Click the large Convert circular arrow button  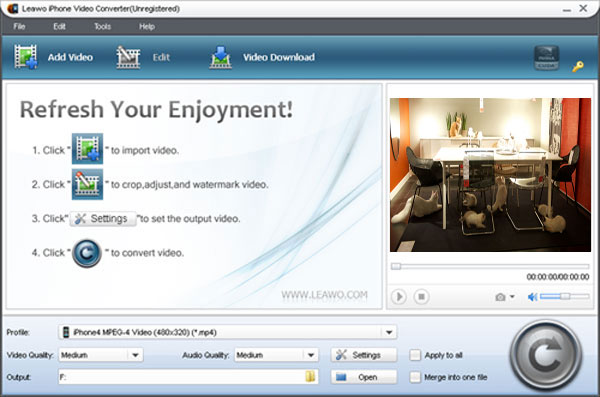tap(546, 356)
